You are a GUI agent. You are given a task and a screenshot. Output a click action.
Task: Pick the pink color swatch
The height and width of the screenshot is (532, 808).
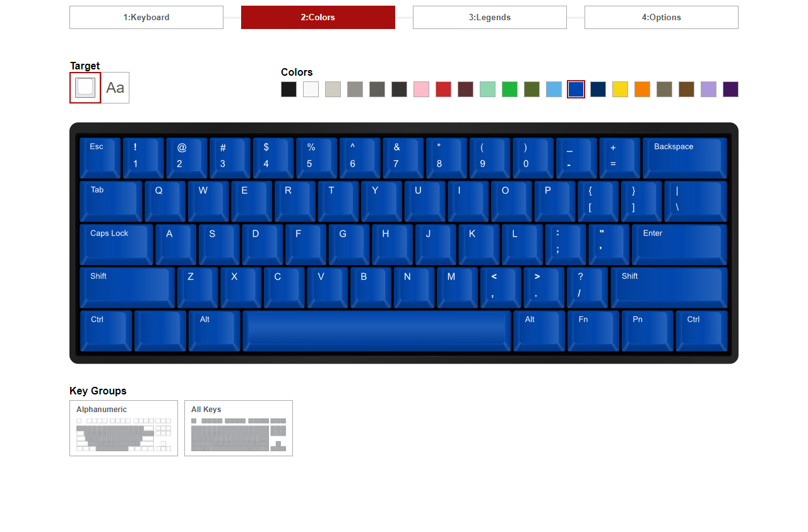(x=421, y=90)
